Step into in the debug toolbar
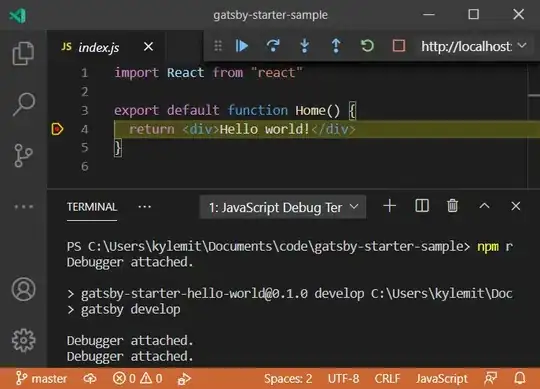Screen dimensions: 540x389 click(x=304, y=46)
